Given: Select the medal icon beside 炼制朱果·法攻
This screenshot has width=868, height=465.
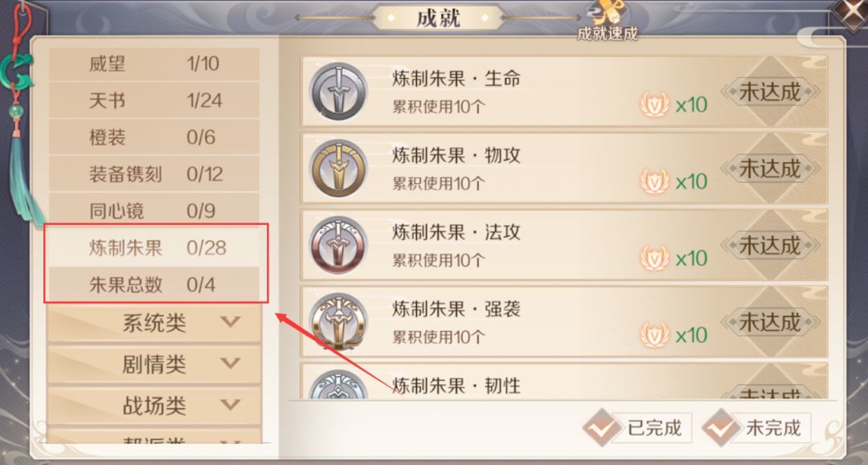Looking at the screenshot, I should 338,244.
